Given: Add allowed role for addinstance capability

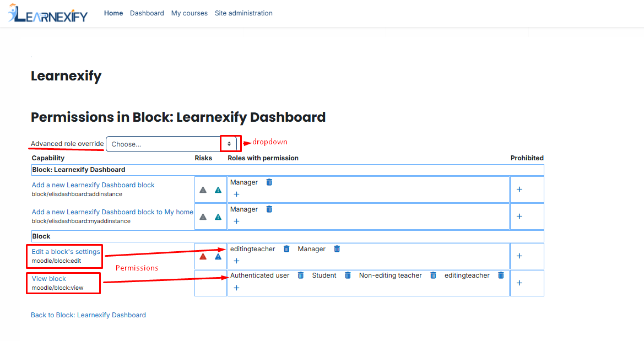Looking at the screenshot, I should coord(236,194).
